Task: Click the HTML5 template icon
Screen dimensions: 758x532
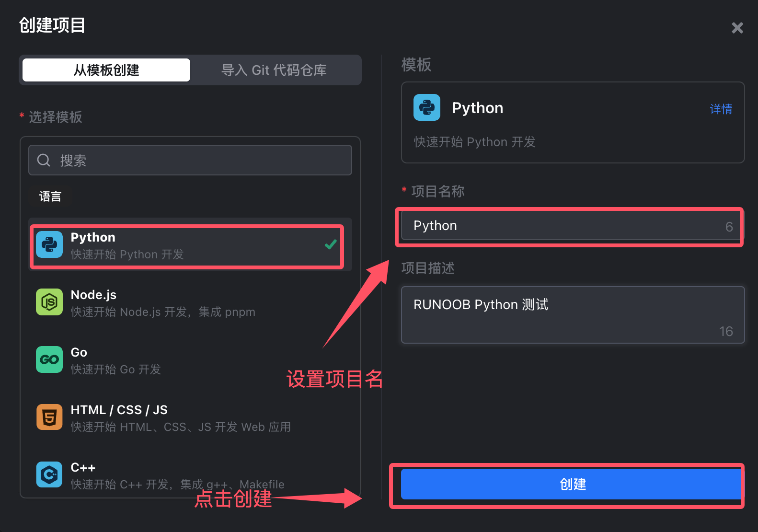Action: click(x=49, y=417)
